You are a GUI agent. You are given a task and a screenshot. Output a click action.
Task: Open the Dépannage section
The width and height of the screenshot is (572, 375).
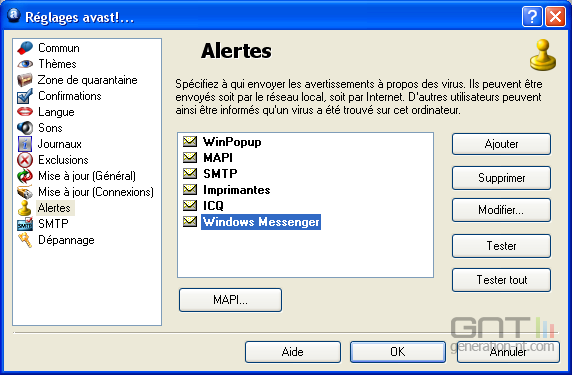pyautogui.click(x=66, y=240)
